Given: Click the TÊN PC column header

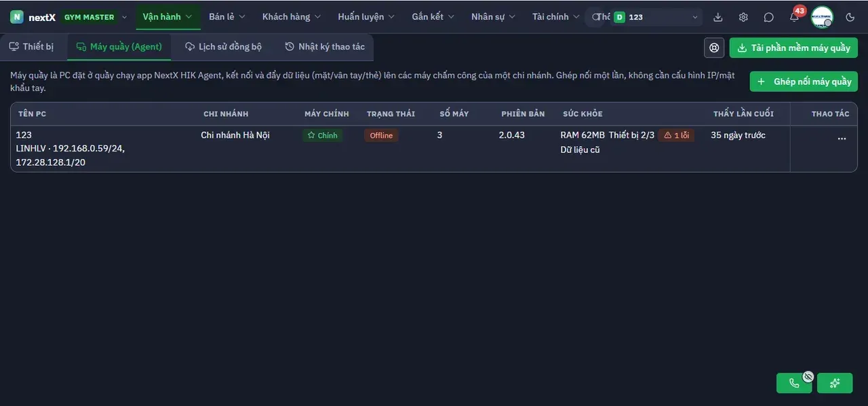Looking at the screenshot, I should [31, 114].
